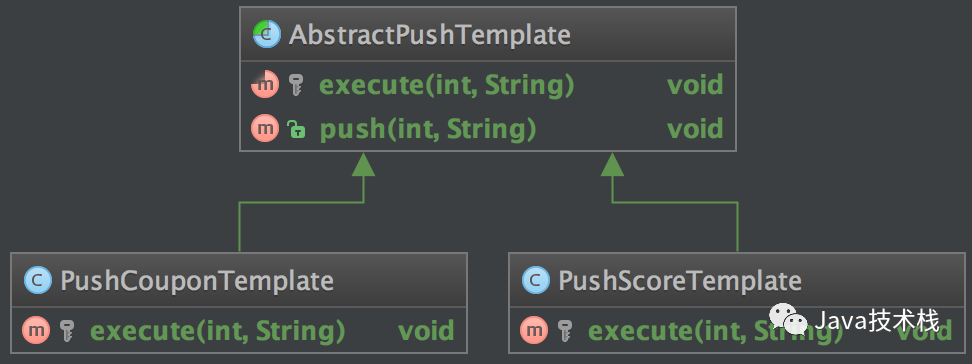Select the AbstractPushTemplate class title
The image size is (972, 364).
[x=430, y=35]
